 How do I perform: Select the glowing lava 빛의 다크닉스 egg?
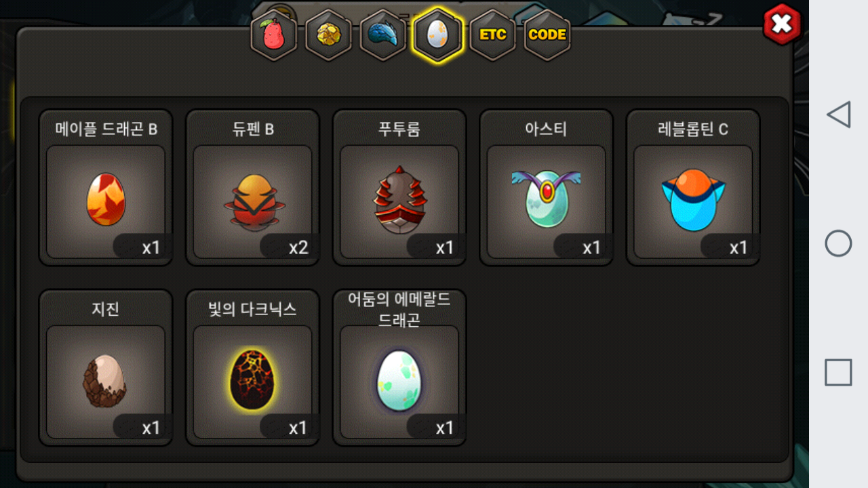point(253,368)
